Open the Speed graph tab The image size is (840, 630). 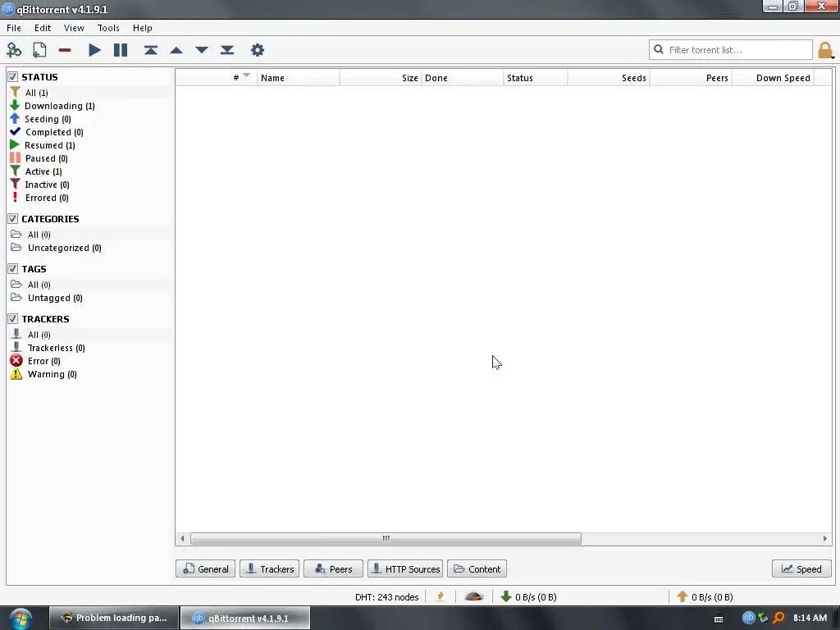(801, 568)
